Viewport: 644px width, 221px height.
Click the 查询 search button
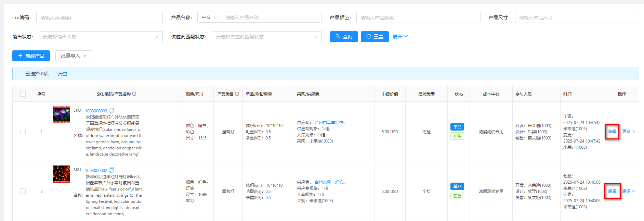coord(344,37)
